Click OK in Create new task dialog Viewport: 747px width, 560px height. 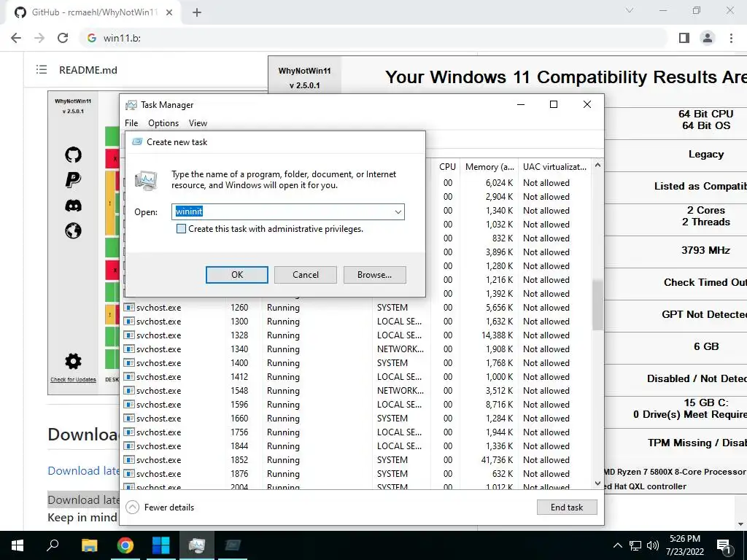pyautogui.click(x=237, y=275)
